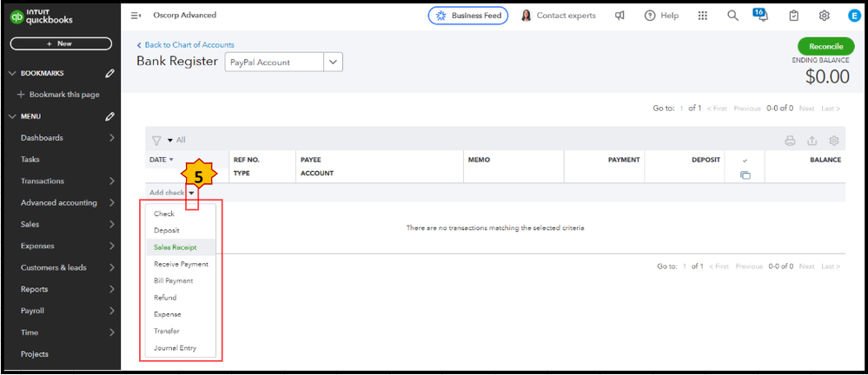Viewport: 868px width, 375px height.
Task: Open the Add check dropdown arrow
Action: [x=191, y=193]
